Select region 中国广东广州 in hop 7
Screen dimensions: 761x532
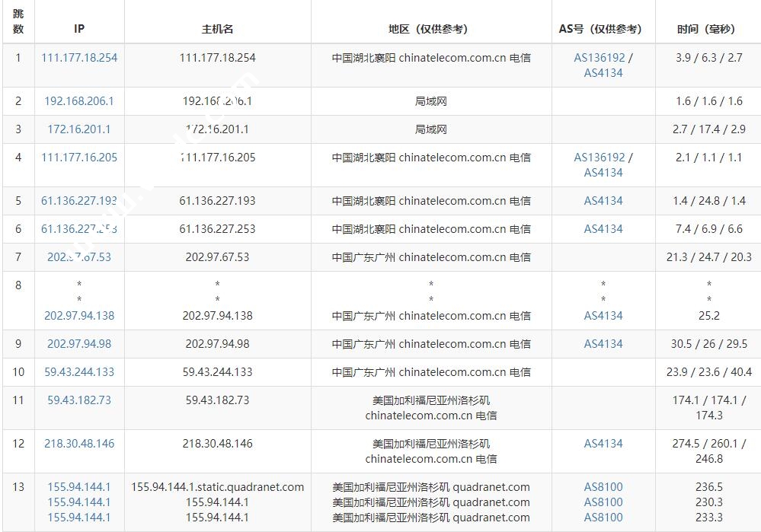[363, 257]
